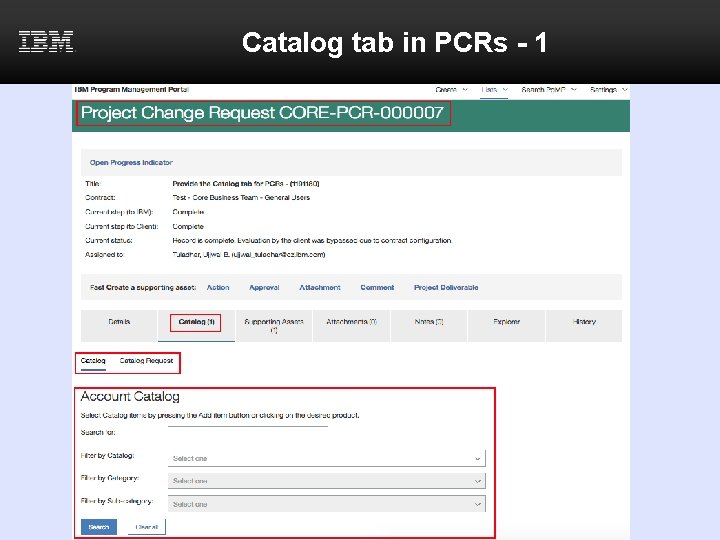Screen dimensions: 720x540
Task: Fast create an Attachment asset
Action: pyautogui.click(x=320, y=287)
